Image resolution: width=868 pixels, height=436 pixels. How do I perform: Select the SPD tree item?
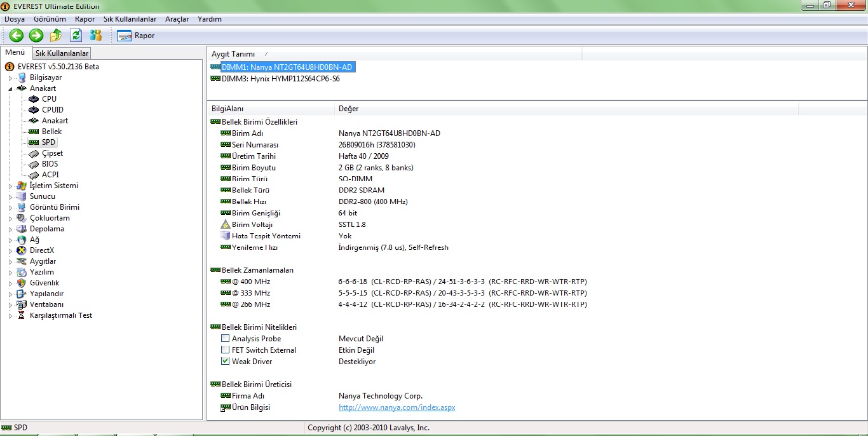point(49,142)
